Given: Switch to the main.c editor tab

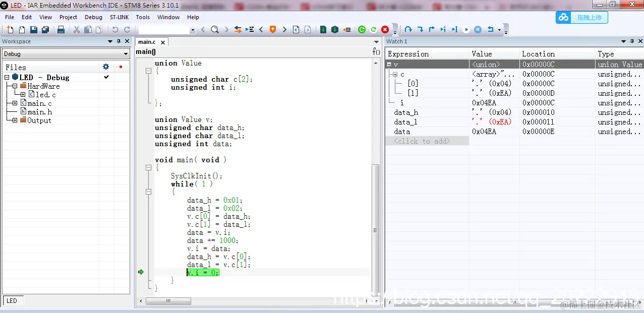Looking at the screenshot, I should click(147, 42).
